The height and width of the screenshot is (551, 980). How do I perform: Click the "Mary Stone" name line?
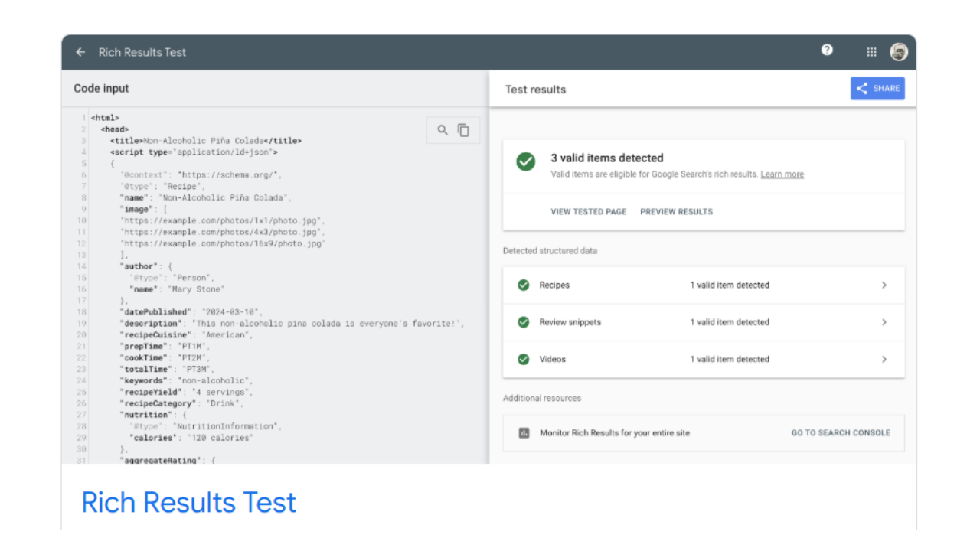click(x=177, y=289)
